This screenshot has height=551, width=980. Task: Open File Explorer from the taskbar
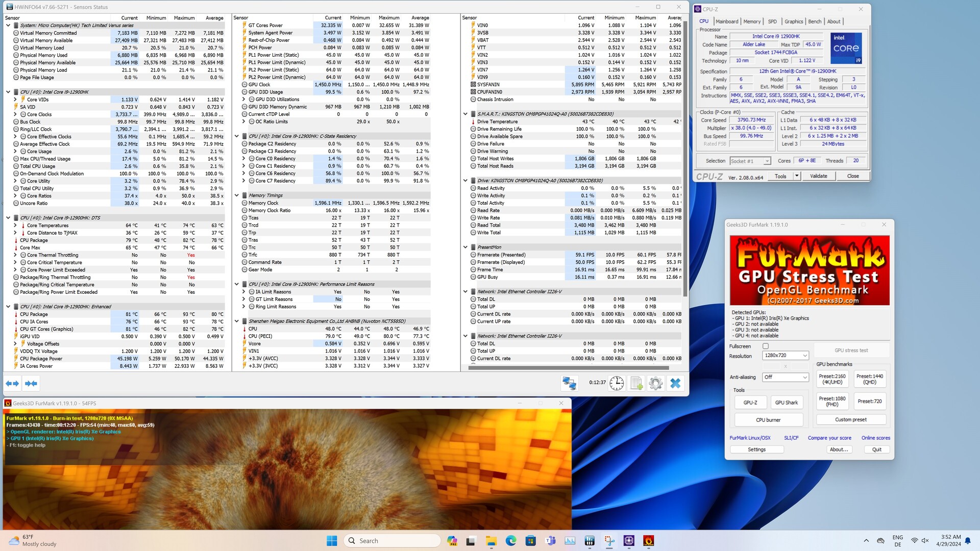(x=491, y=541)
